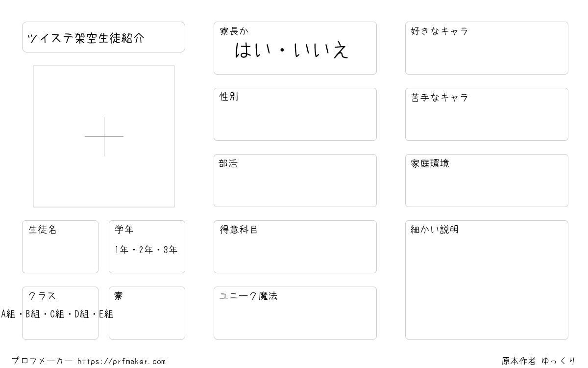
Task: Click the 細かい説明 text area
Action: tap(487, 280)
